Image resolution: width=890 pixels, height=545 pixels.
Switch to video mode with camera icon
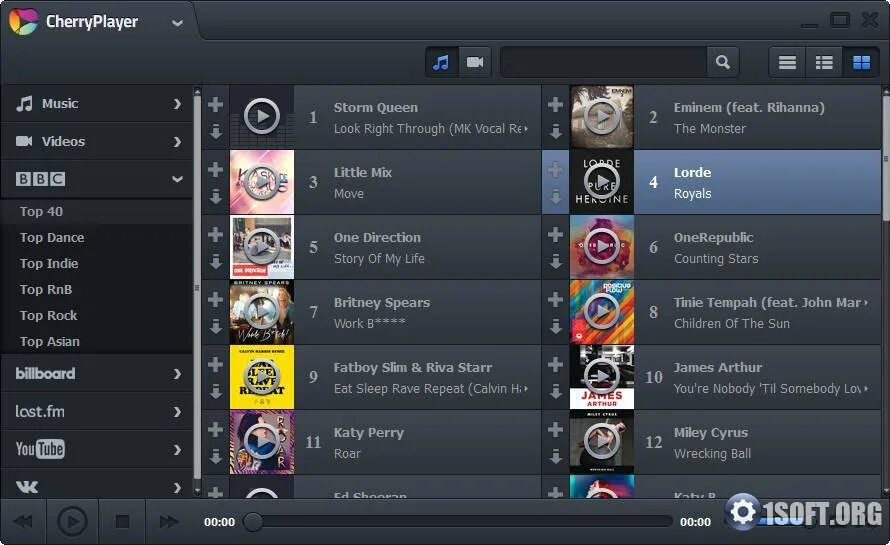(475, 62)
